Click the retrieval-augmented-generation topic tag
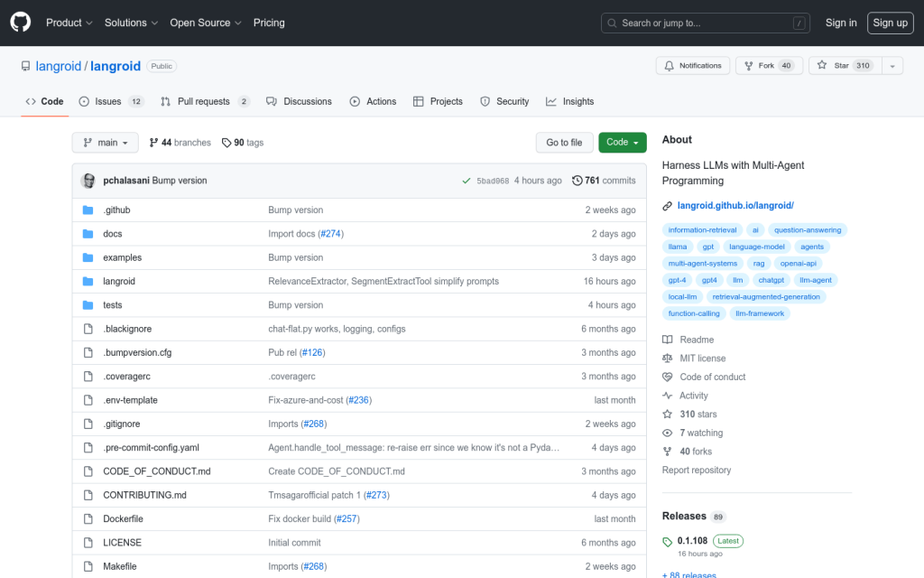Viewport: 924px width, 578px height. [x=765, y=296]
